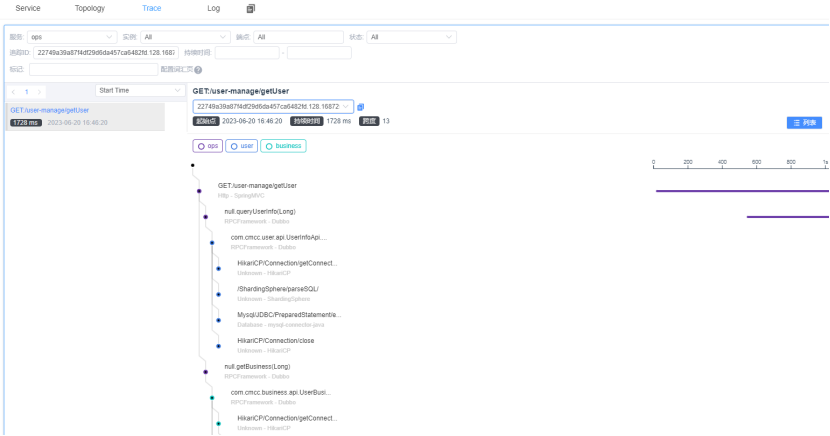Image resolution: width=830 pixels, height=436 pixels.
Task: Toggle the ops service legend tag
Action: [208, 146]
